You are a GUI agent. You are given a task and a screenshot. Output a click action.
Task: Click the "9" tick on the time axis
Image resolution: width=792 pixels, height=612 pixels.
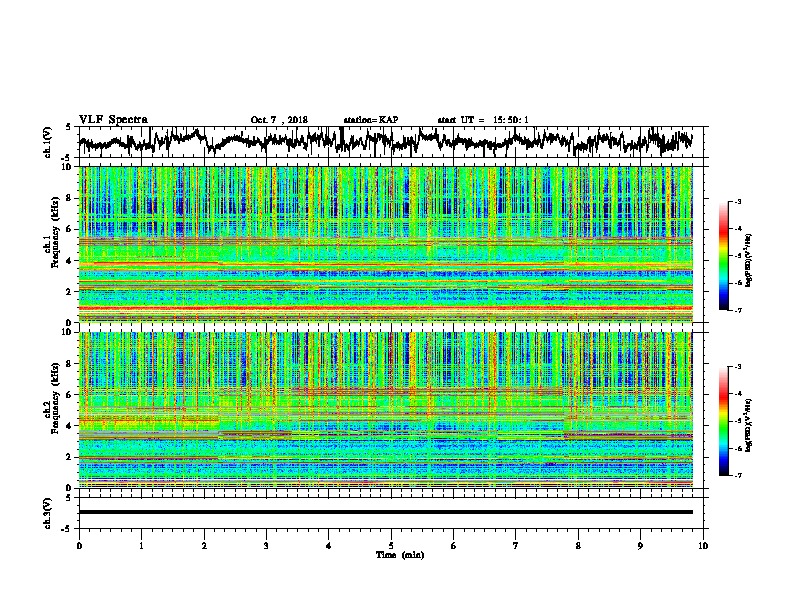[640, 546]
